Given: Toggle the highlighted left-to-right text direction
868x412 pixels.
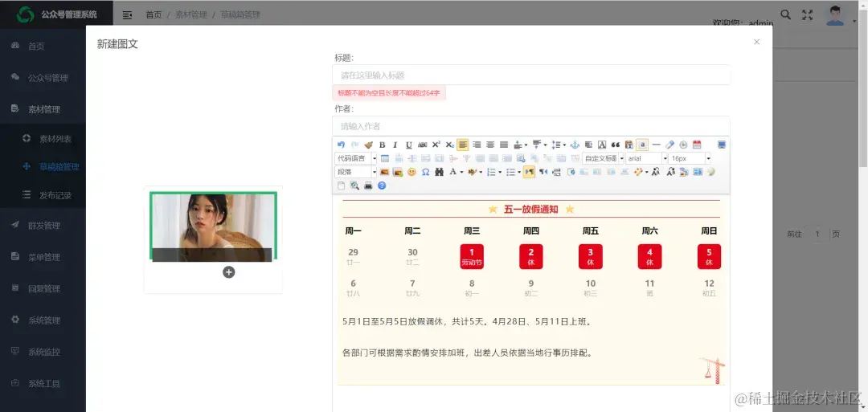Looking at the screenshot, I should pyautogui.click(x=529, y=172).
